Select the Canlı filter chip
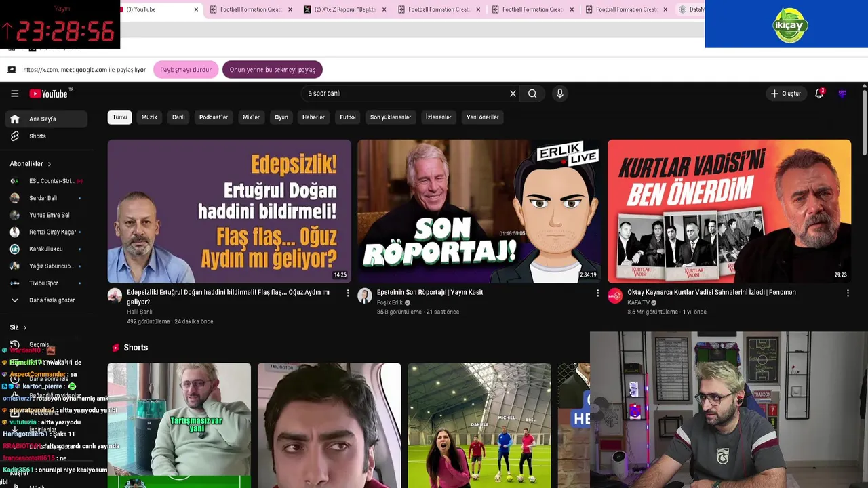This screenshot has width=868, height=488. point(178,117)
